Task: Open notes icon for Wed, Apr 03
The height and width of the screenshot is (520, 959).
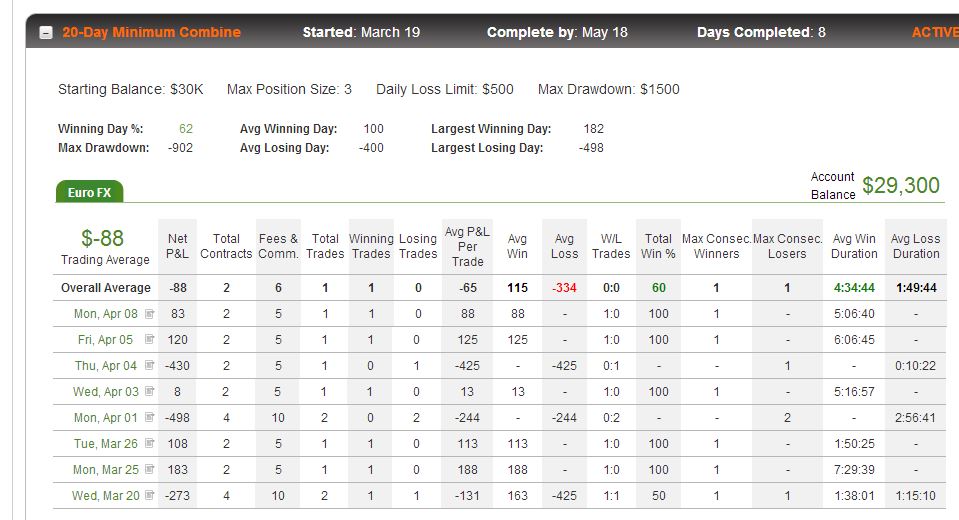Action: click(149, 391)
